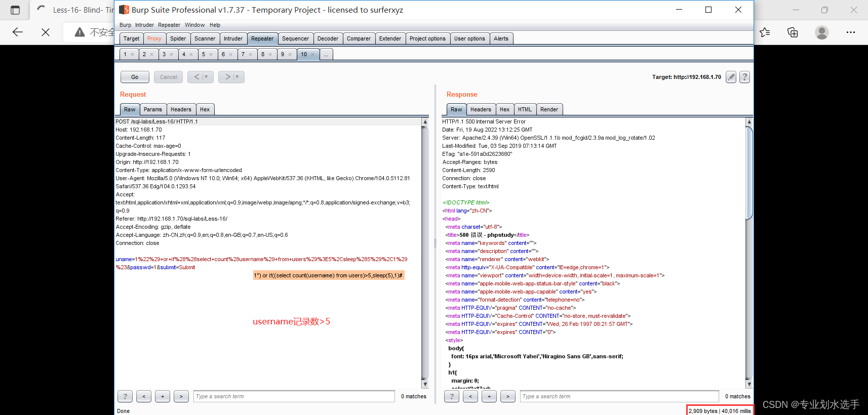The height and width of the screenshot is (415, 868).
Task: Open the User options tab
Action: [x=469, y=38]
